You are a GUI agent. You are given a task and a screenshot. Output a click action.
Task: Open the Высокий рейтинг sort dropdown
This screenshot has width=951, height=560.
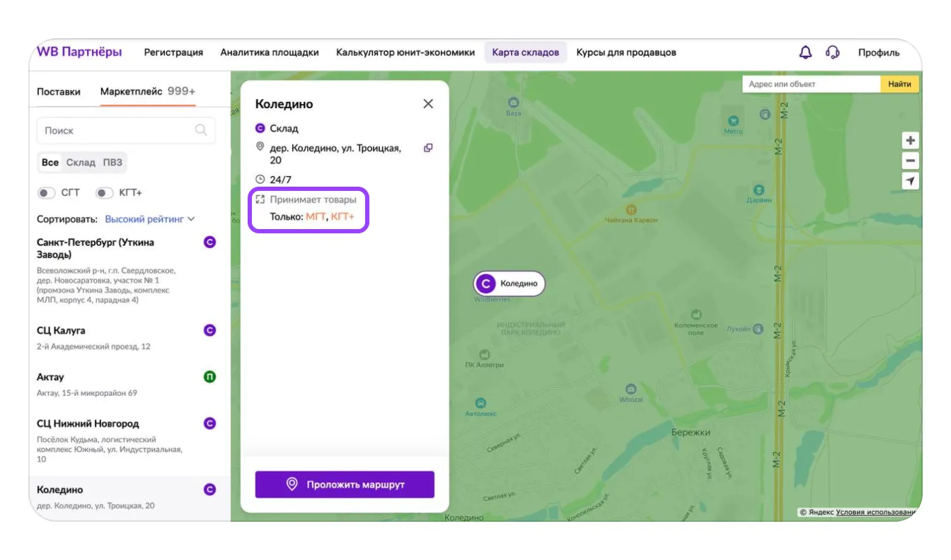pos(149,219)
